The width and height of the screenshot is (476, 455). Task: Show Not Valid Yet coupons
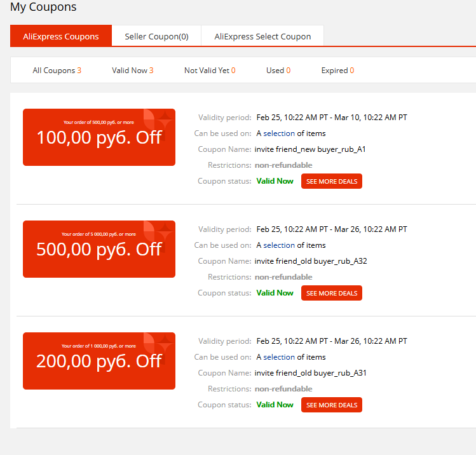[210, 71]
